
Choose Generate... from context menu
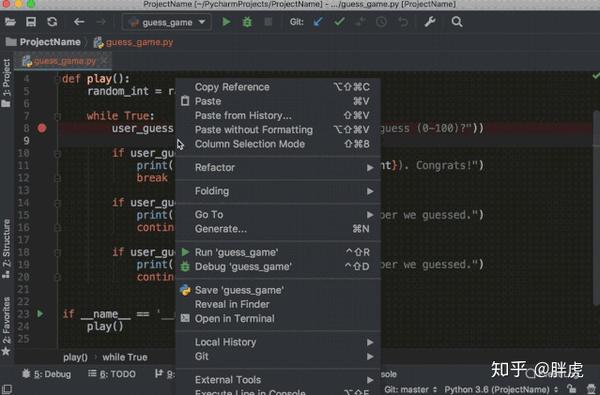(x=278, y=229)
